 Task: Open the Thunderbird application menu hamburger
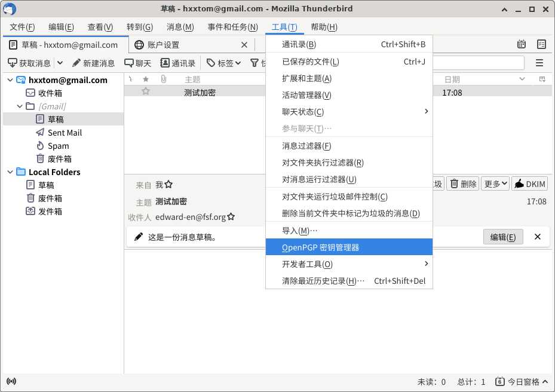coord(539,63)
